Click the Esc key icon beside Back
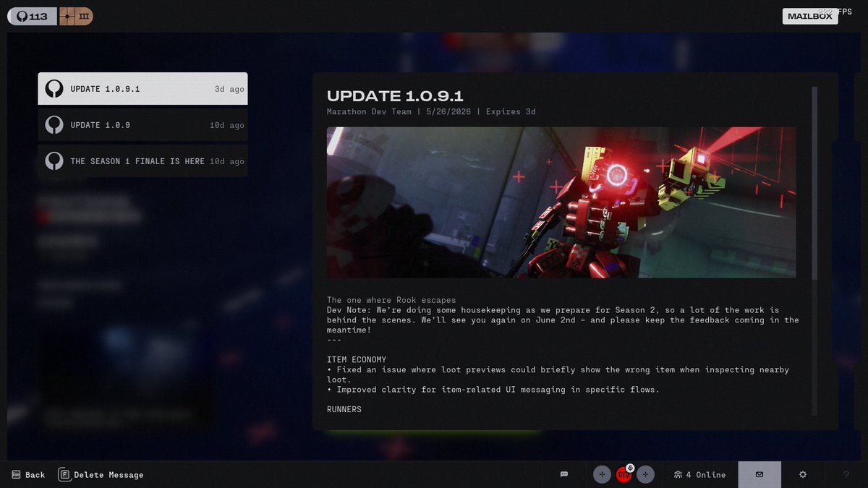The height and width of the screenshot is (488, 868). 16,475
